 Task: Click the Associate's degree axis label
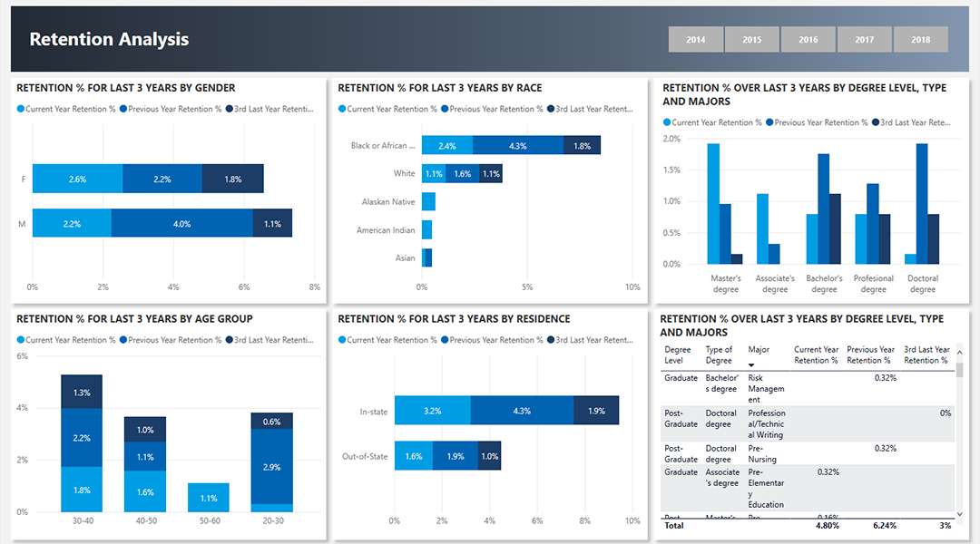775,284
